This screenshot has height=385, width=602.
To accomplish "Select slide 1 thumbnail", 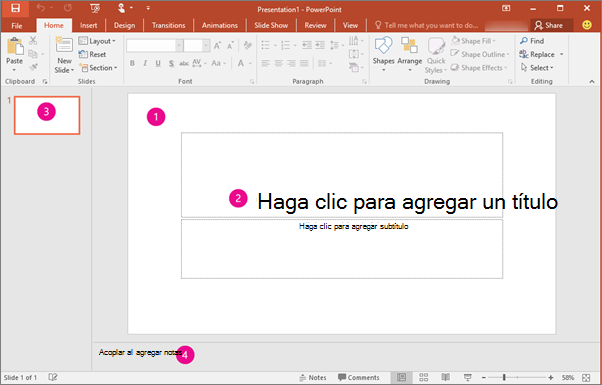I will click(47, 115).
